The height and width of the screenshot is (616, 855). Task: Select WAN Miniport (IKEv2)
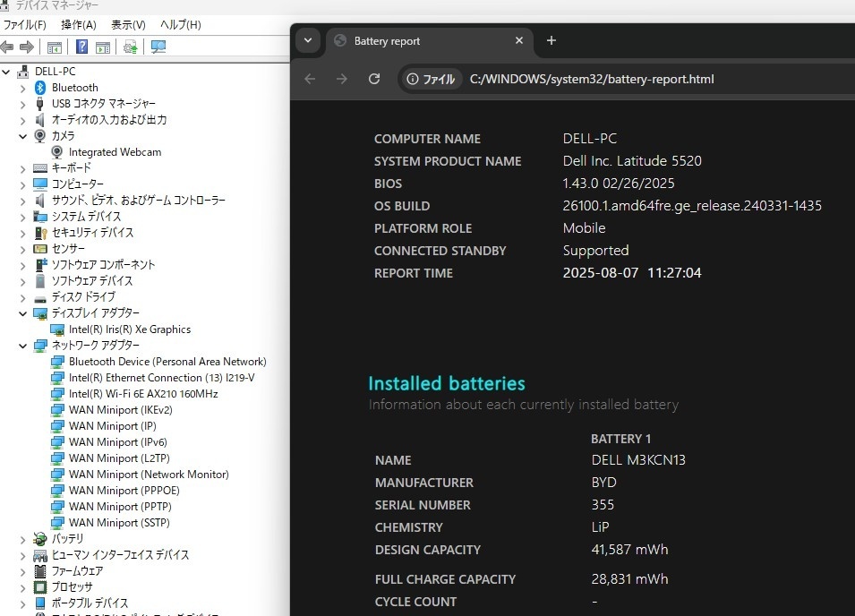tap(121, 410)
